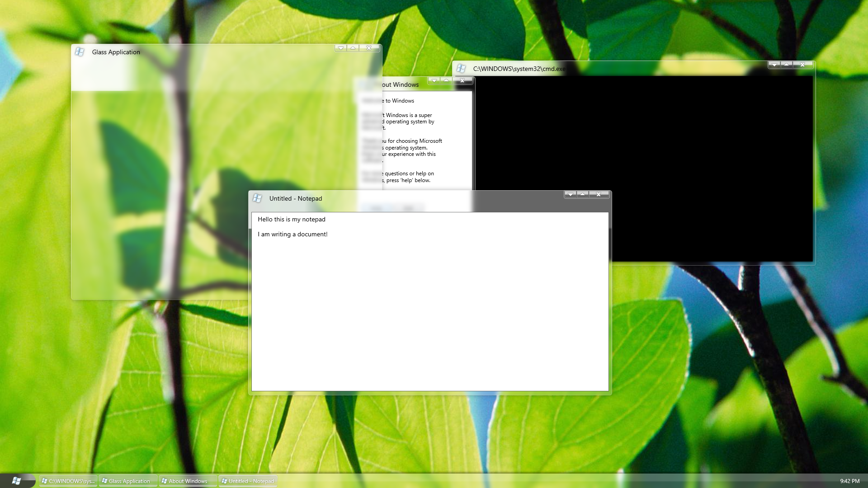Maximize the cmd.exe window
868x488 pixels.
(787, 65)
